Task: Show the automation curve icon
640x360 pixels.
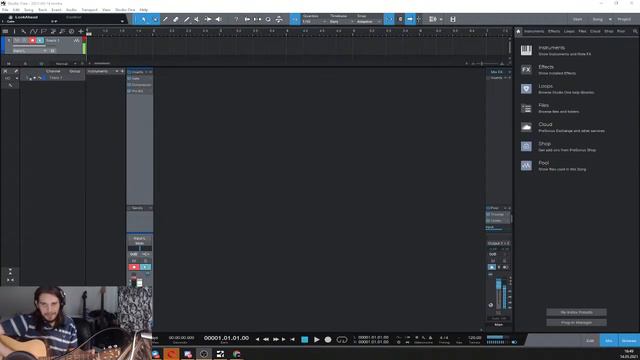Action: (x=33, y=31)
